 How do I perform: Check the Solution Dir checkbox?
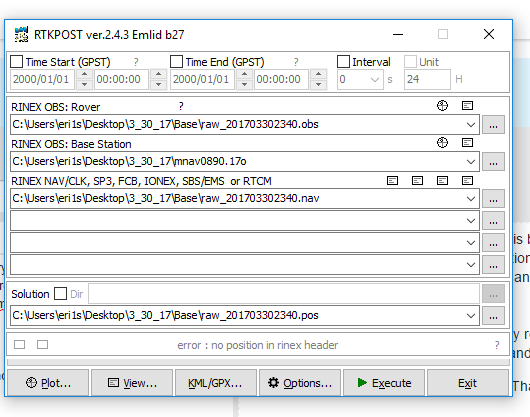61,294
